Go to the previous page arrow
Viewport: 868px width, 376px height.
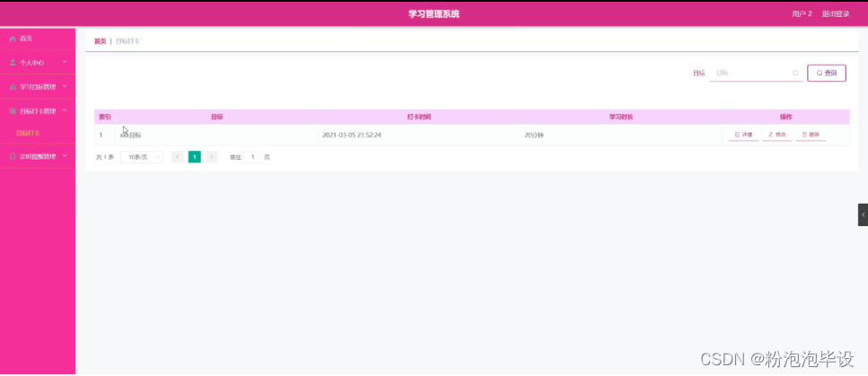(177, 157)
